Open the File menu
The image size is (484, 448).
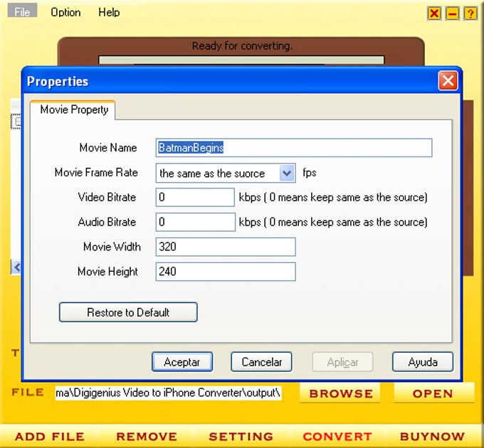[x=22, y=11]
